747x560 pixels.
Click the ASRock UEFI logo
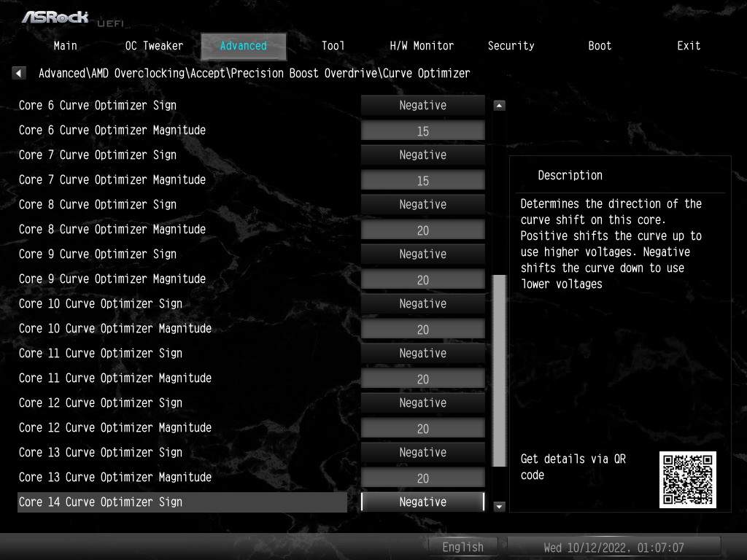coord(71,18)
